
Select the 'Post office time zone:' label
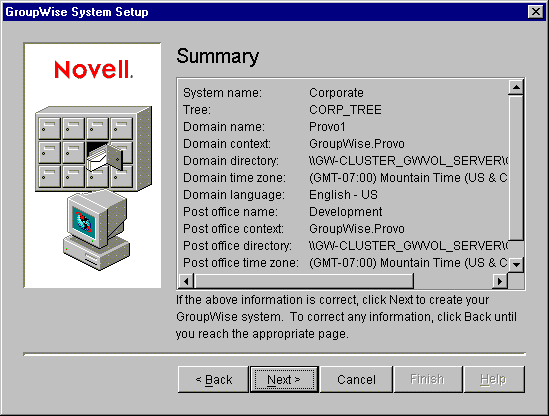click(241, 263)
